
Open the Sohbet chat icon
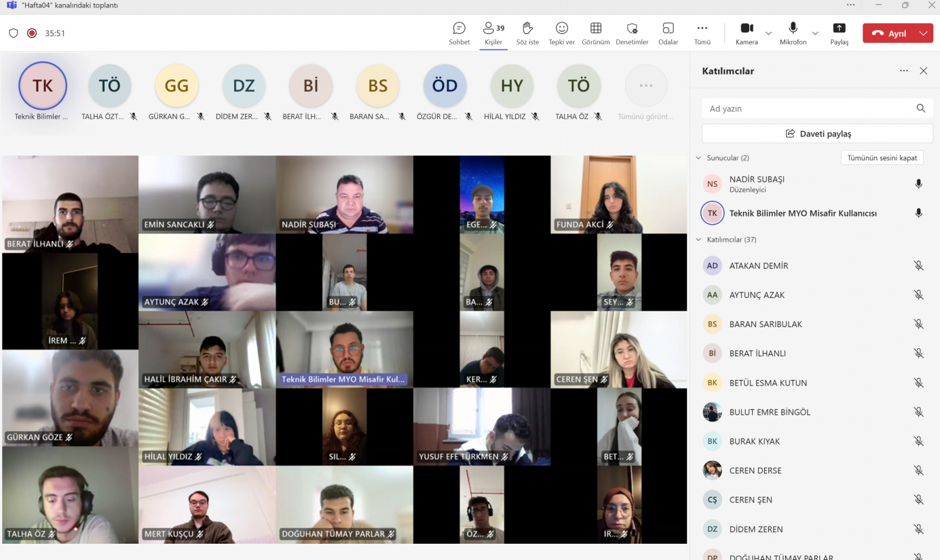[x=459, y=29]
